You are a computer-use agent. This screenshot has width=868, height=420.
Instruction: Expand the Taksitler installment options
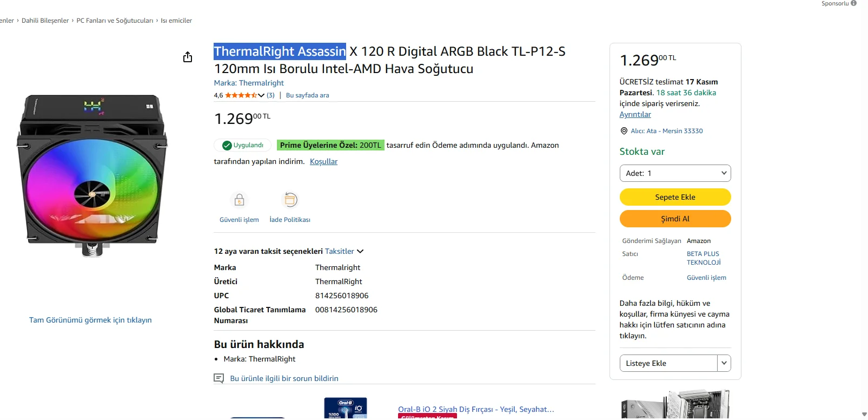pyautogui.click(x=344, y=251)
